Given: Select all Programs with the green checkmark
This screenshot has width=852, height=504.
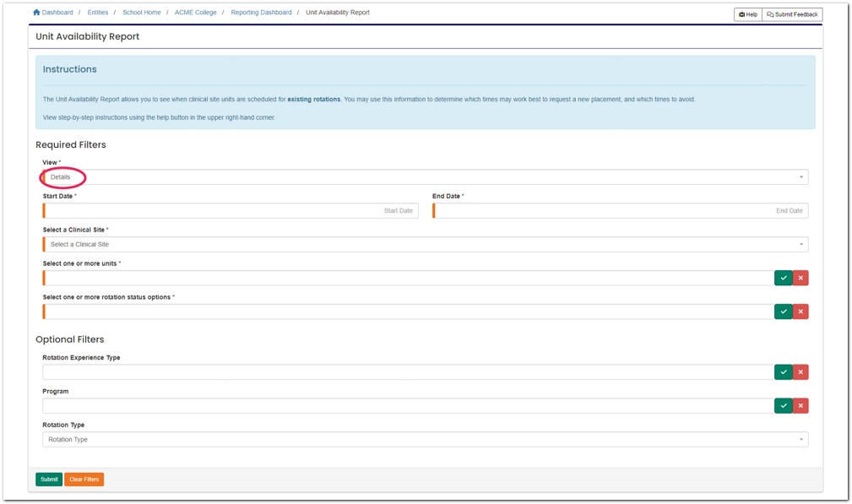Looking at the screenshot, I should [783, 405].
